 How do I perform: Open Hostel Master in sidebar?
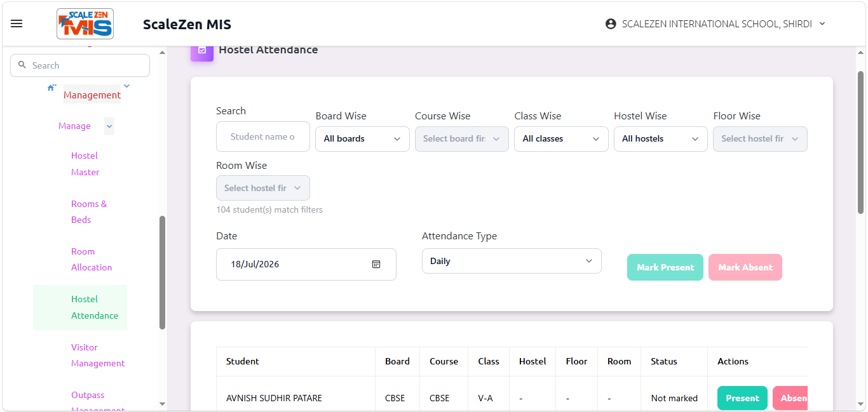(x=85, y=164)
